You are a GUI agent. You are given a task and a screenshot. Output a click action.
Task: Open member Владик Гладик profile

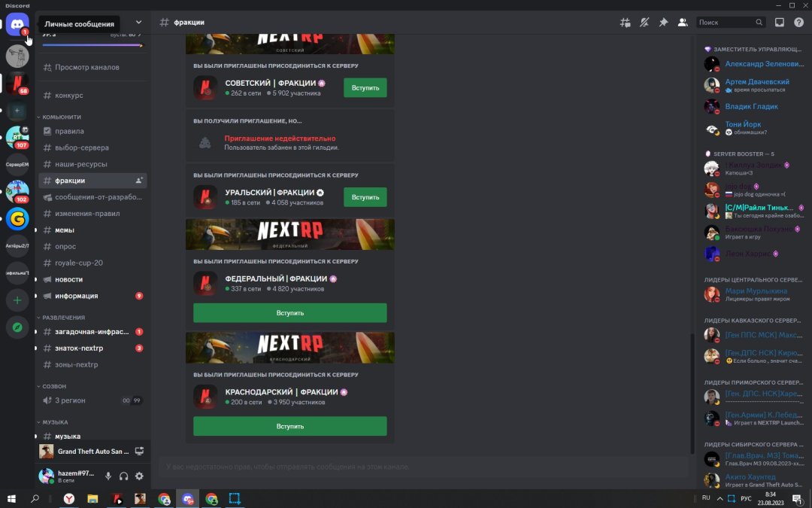[x=754, y=106]
